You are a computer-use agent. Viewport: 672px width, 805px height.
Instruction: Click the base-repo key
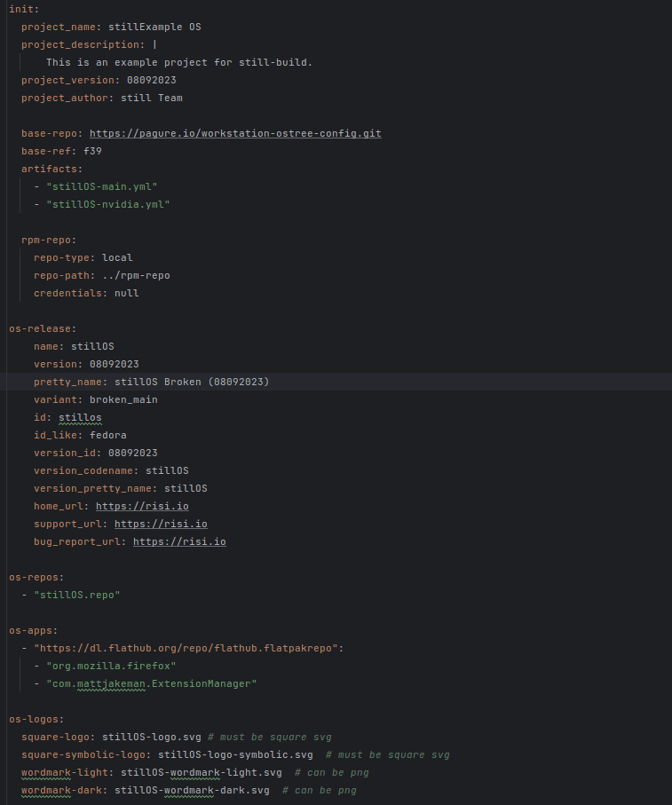point(51,133)
